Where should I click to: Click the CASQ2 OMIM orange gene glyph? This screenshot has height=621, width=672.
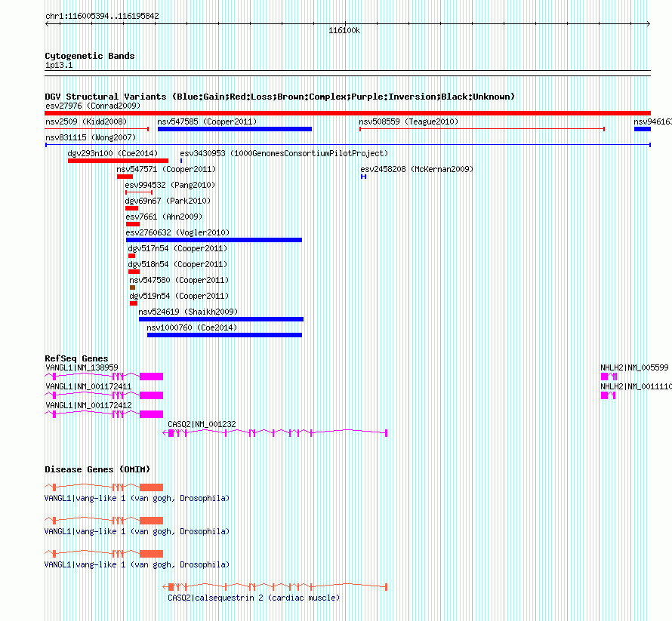click(x=275, y=587)
